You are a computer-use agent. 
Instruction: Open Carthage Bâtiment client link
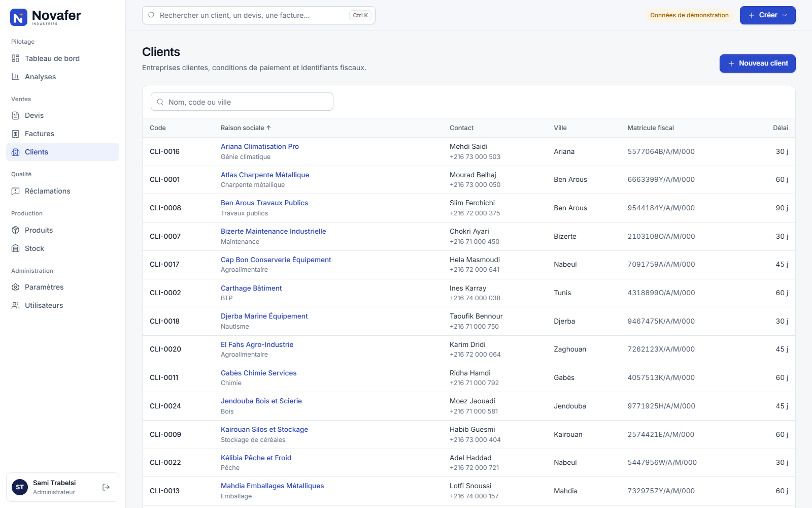click(251, 288)
